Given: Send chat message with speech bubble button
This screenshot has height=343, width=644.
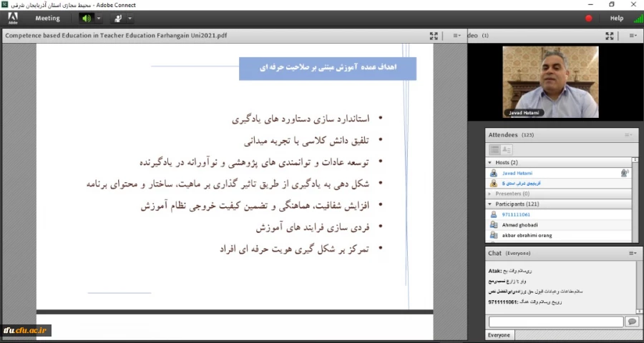Looking at the screenshot, I should tap(632, 322).
